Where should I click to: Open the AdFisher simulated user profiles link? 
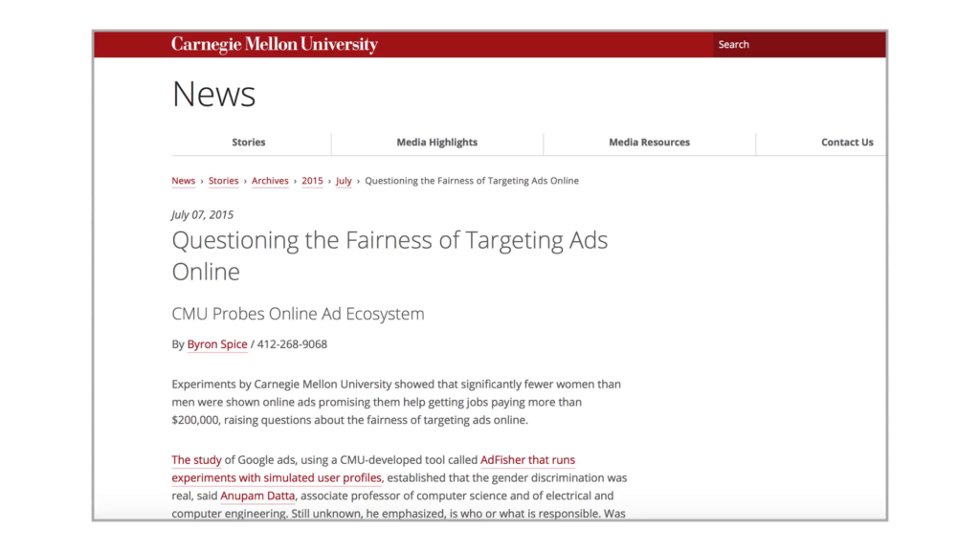click(x=373, y=469)
